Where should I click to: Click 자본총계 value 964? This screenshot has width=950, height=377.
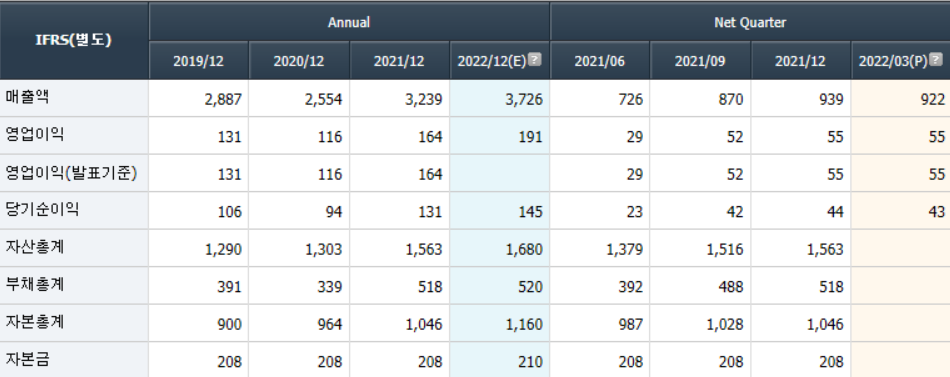tap(331, 325)
